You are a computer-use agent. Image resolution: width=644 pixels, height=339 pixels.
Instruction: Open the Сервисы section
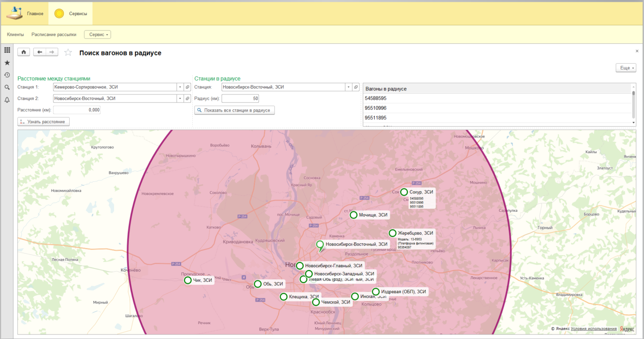pos(71,13)
